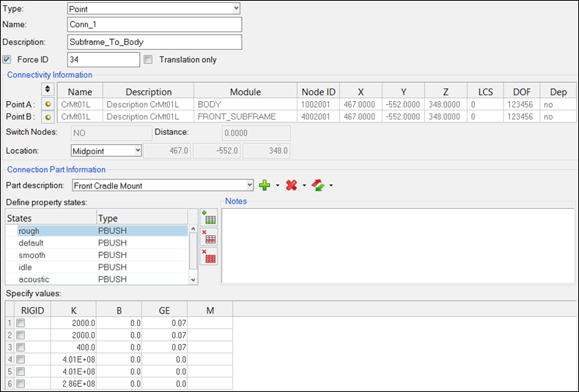Click the add state row icon
This screenshot has width=579, height=392.
[210, 217]
